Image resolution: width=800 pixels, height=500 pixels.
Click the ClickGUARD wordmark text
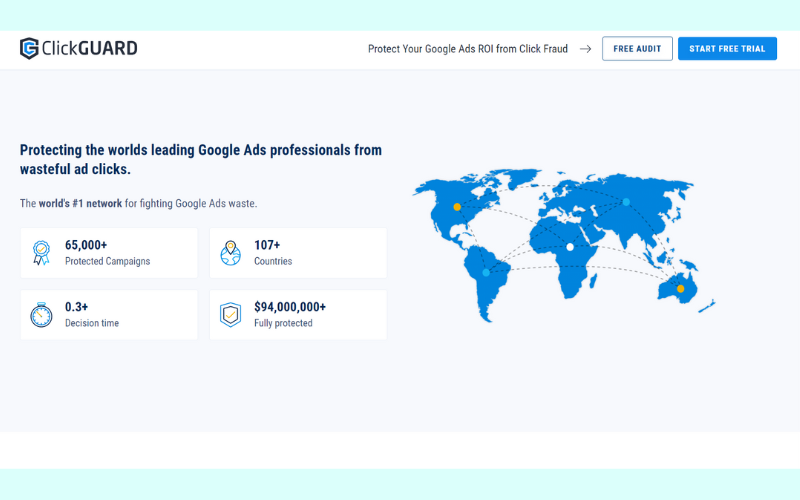(89, 48)
